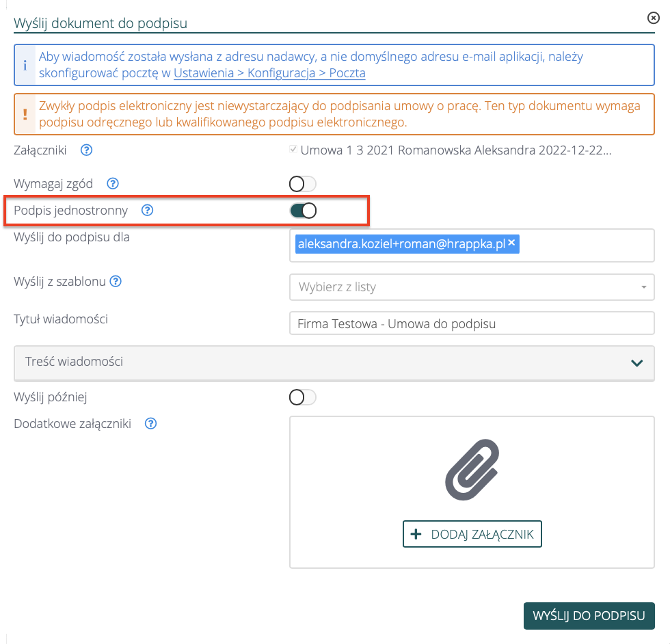Image resolution: width=670 pixels, height=644 pixels.
Task: Click help icon beside Dodatkowe załączniki
Action: pos(151,423)
